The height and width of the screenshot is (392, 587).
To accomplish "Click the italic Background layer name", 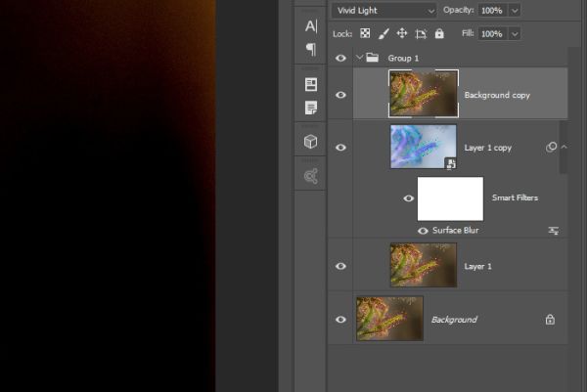I will tap(454, 320).
